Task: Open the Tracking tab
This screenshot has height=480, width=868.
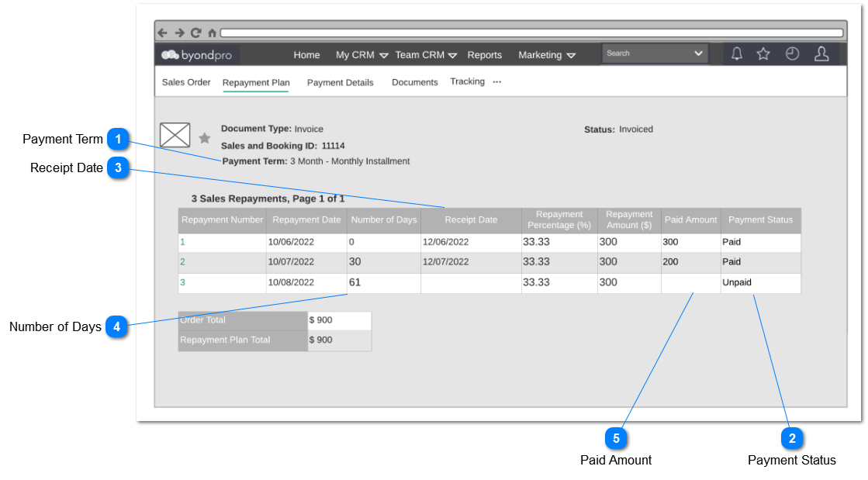Action: coord(467,81)
